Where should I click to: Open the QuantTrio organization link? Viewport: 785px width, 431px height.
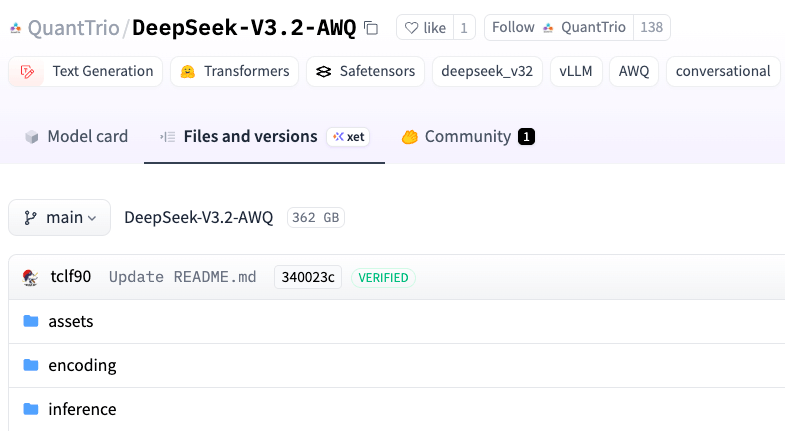pyautogui.click(x=74, y=28)
